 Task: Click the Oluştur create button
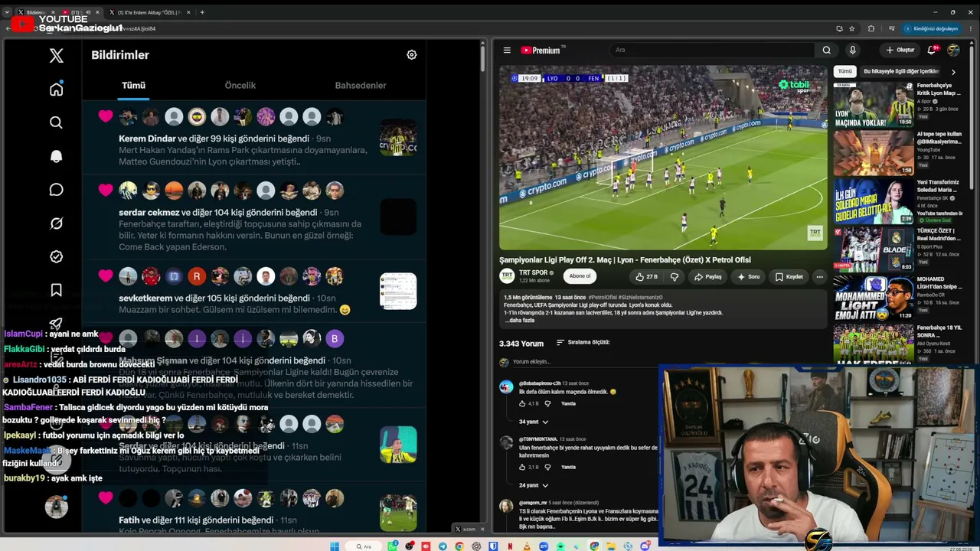click(x=900, y=50)
